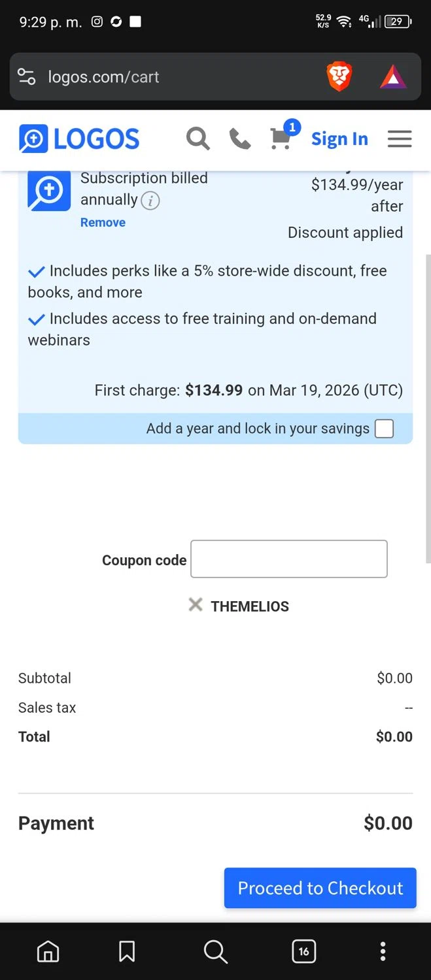The height and width of the screenshot is (980, 431).
Task: Focus the Coupon code input field
Action: 288,559
